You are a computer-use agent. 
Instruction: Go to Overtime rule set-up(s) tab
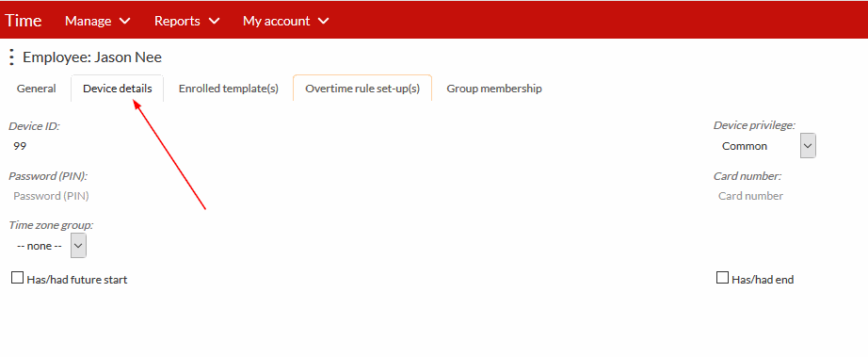[x=362, y=89]
